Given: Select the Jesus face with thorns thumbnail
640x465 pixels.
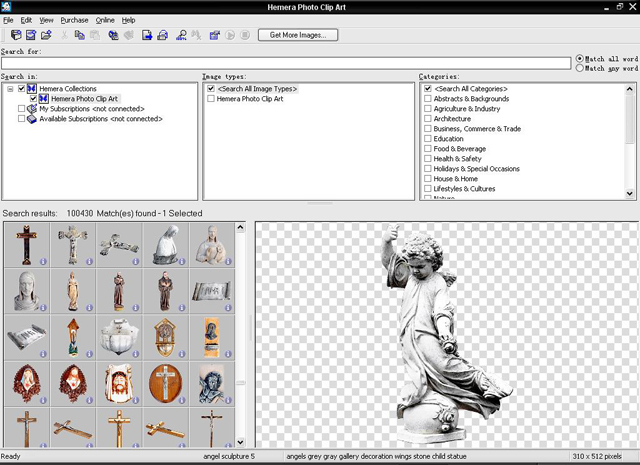Looking at the screenshot, I should point(119,383).
